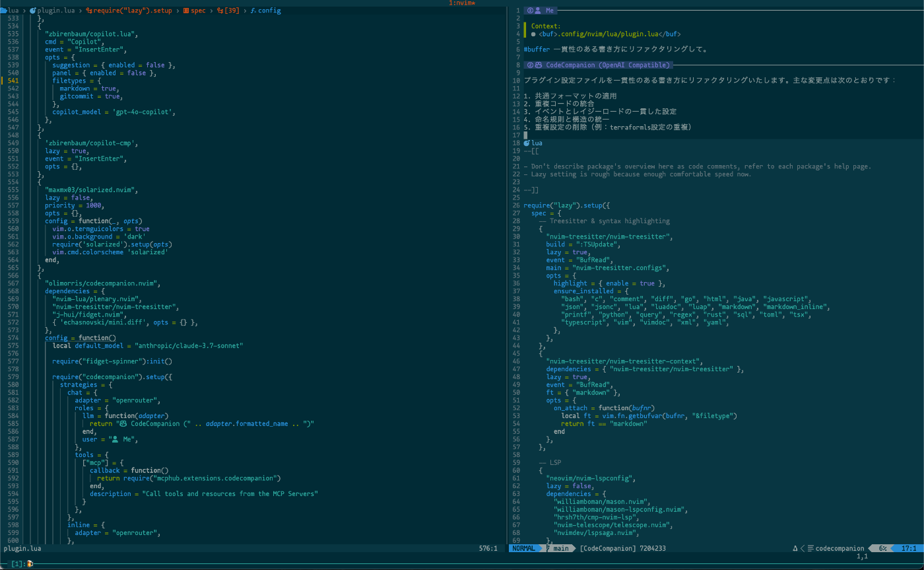Click "nvim-treesitter/nvim-treesitter-context" string
The height and width of the screenshot is (570, 924).
[x=624, y=361]
